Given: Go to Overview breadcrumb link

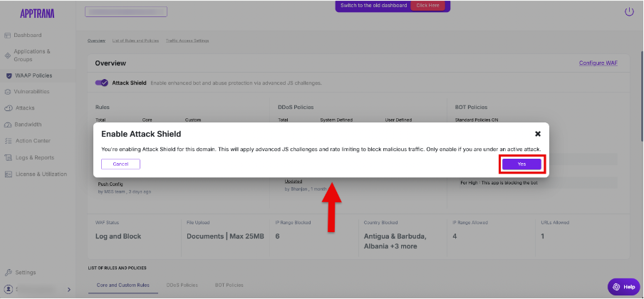Looking at the screenshot, I should 96,41.
